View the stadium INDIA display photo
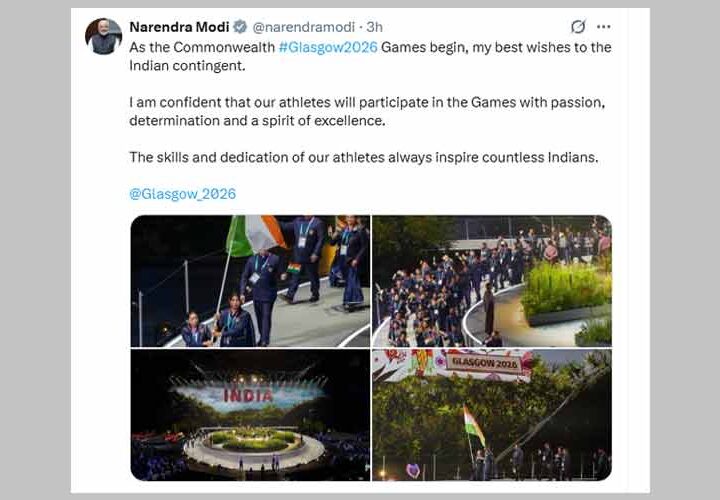The height and width of the screenshot is (500, 720). click(x=250, y=415)
